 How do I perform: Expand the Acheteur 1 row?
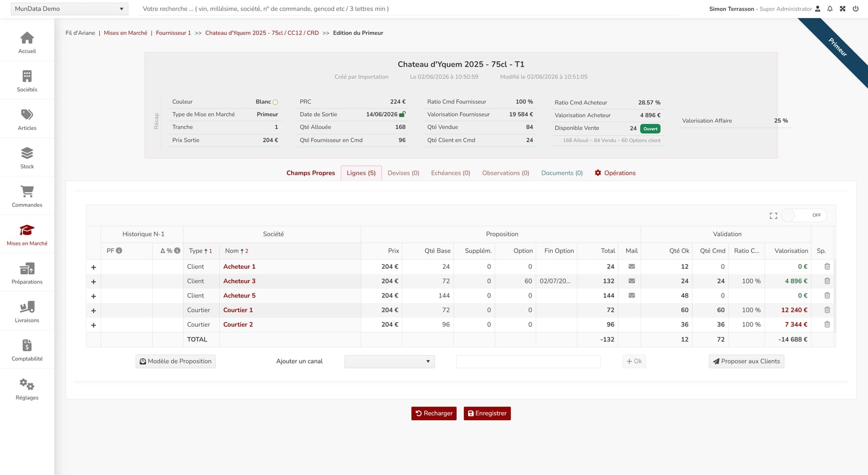(x=93, y=267)
